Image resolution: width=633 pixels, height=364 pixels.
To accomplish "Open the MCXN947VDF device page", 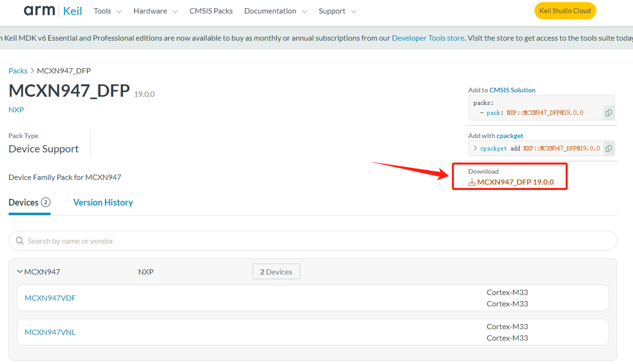I will pyautogui.click(x=50, y=298).
